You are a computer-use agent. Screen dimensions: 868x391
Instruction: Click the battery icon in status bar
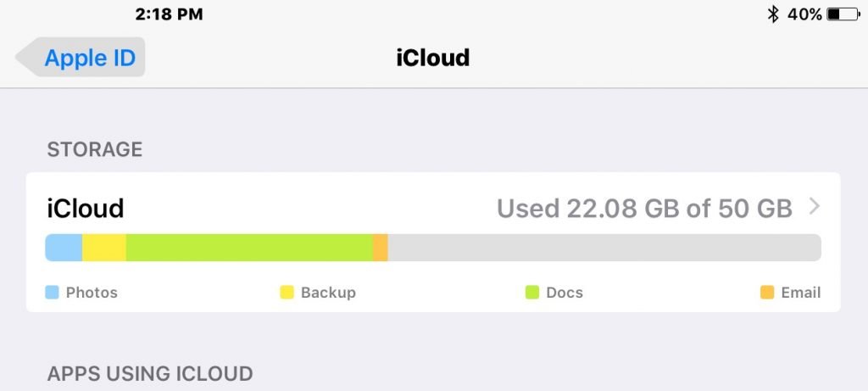pos(843,14)
